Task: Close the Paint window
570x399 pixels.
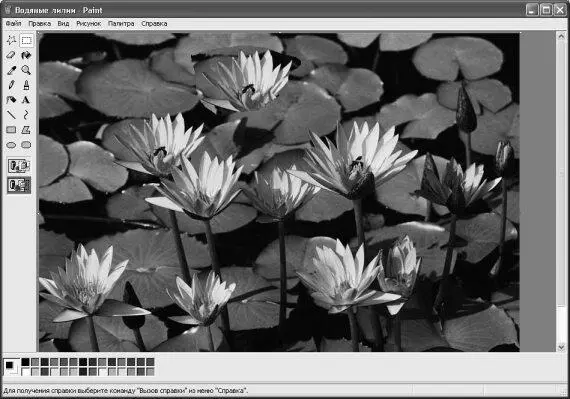Action: [559, 10]
